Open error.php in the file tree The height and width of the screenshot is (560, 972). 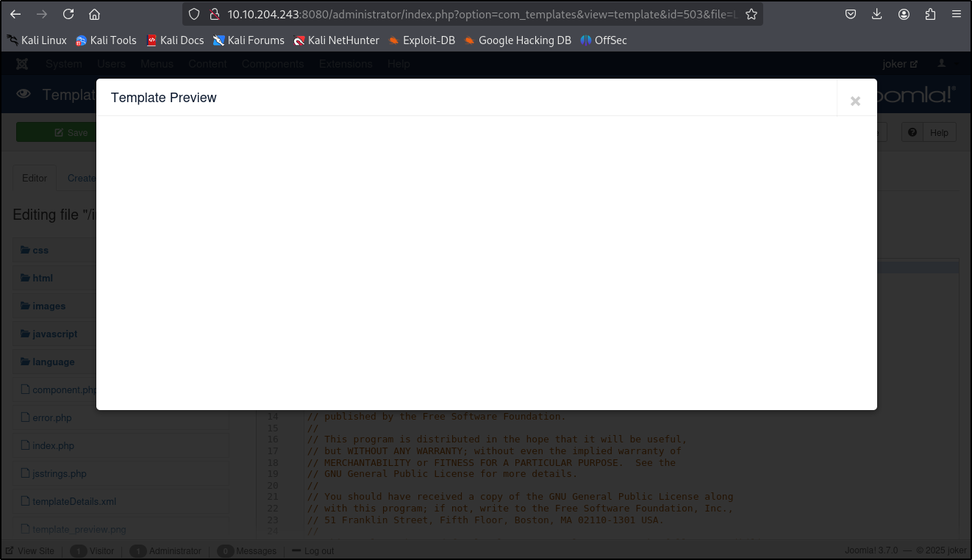click(51, 417)
